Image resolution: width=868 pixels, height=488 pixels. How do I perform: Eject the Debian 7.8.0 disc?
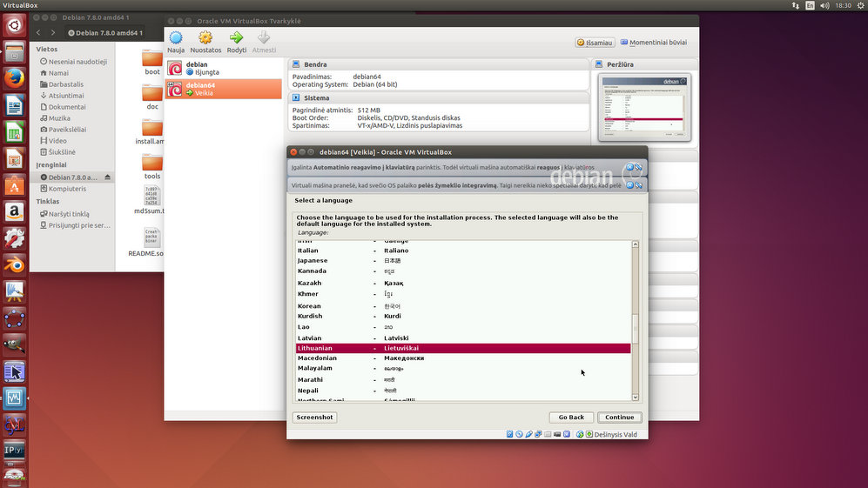pyautogui.click(x=107, y=177)
